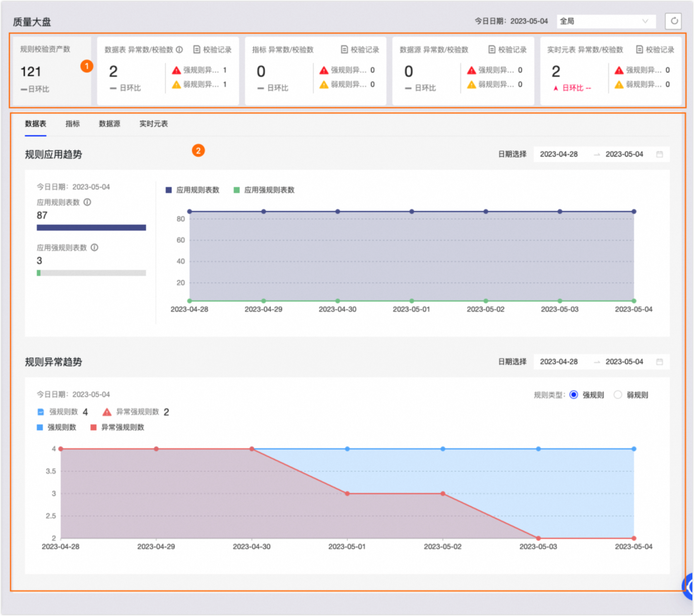The image size is (694, 616).
Task: Click the 2023-05-01 point on red line
Action: click(x=347, y=493)
